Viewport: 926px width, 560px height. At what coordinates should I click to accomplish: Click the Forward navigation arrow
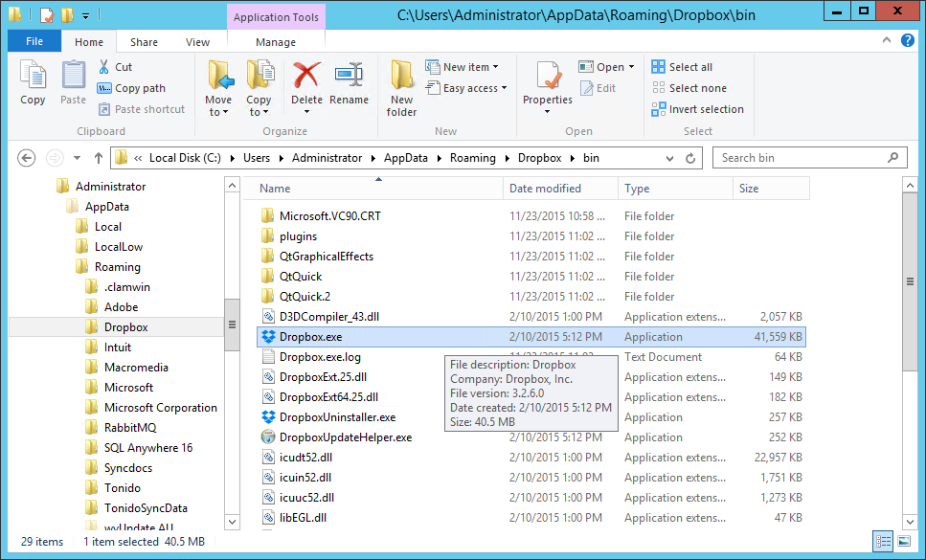point(55,158)
